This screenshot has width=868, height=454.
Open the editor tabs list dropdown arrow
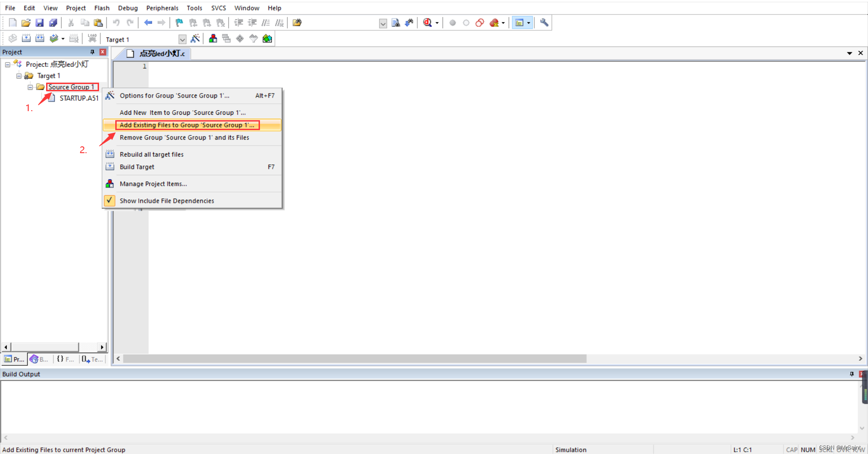[x=849, y=53]
